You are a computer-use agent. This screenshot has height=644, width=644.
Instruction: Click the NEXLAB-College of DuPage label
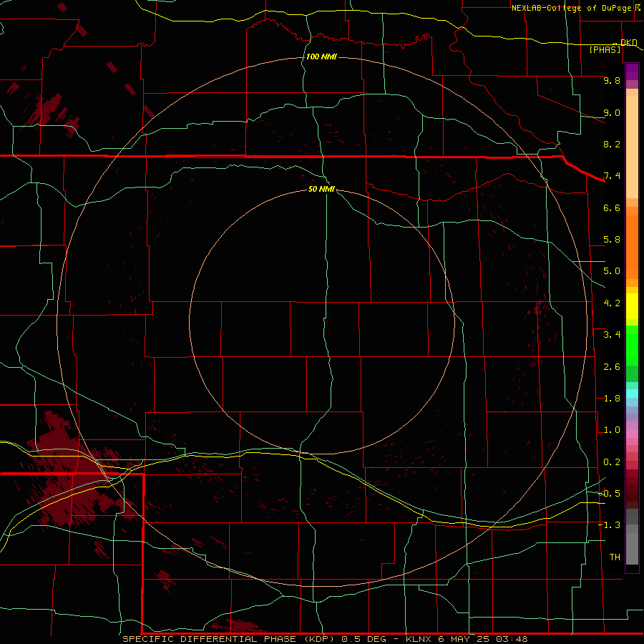571,8
